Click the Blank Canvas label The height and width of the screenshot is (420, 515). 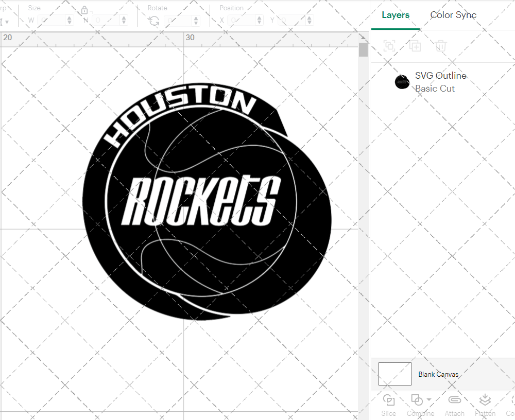click(438, 374)
